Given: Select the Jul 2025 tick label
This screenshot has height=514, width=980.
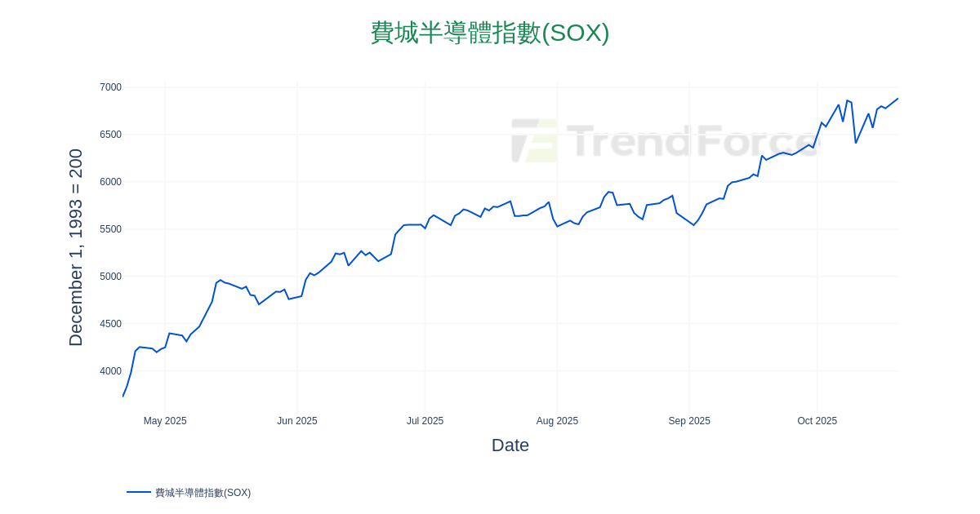Looking at the screenshot, I should [425, 421].
